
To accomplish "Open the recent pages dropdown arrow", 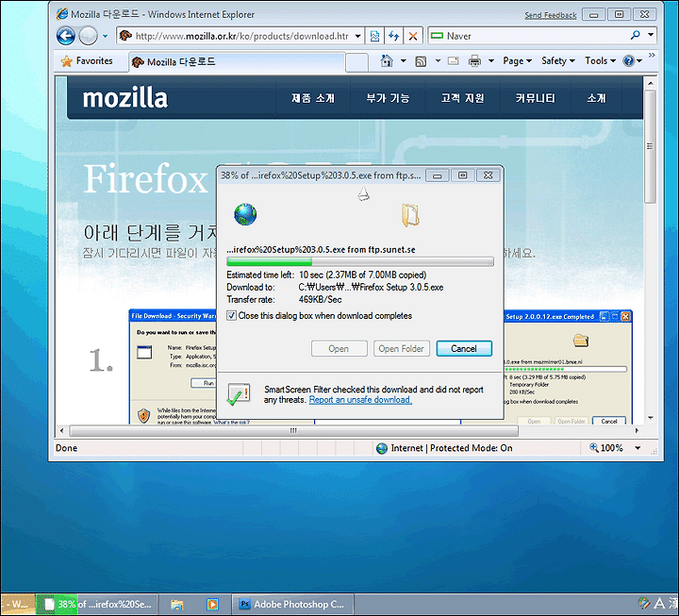I will 105,37.
